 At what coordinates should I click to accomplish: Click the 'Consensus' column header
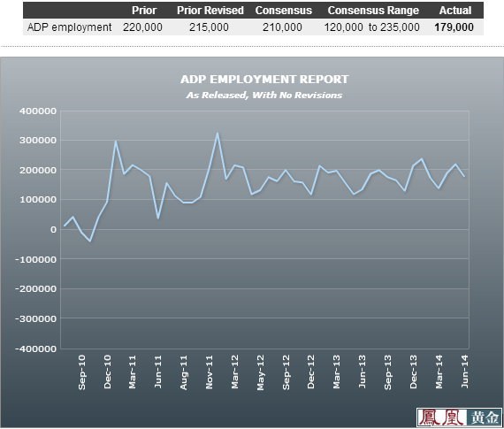[x=283, y=11]
